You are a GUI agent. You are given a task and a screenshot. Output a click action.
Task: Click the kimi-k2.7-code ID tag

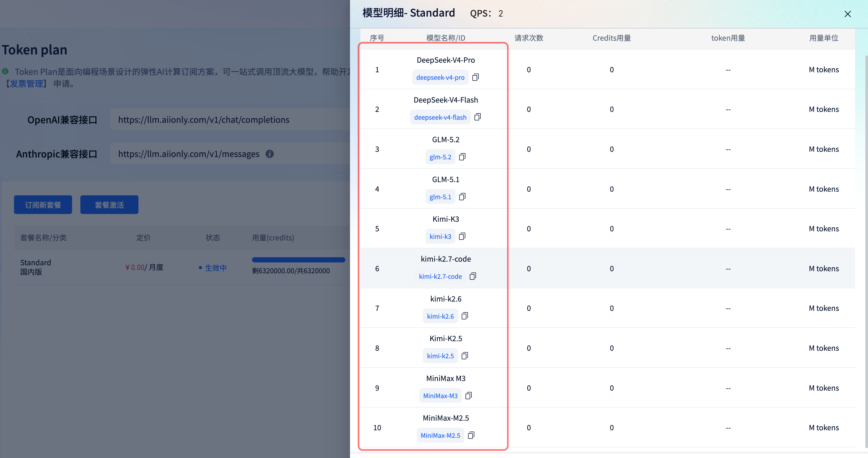(440, 276)
